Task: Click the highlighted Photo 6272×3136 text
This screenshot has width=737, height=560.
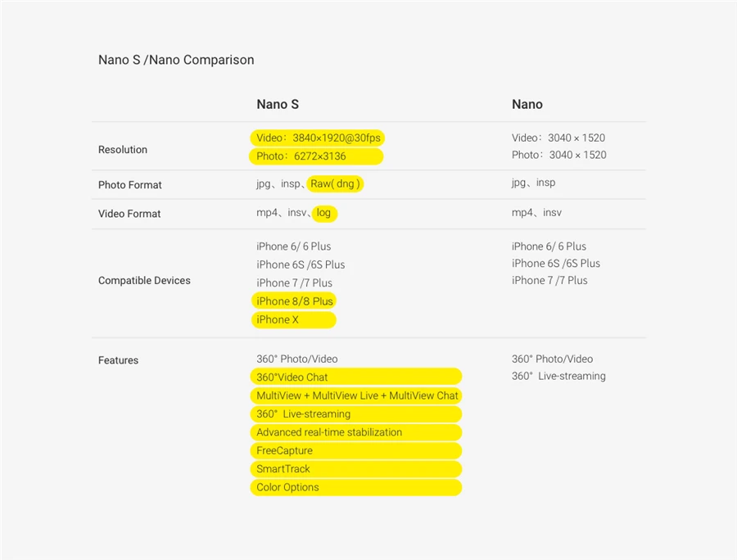Action: [316, 156]
